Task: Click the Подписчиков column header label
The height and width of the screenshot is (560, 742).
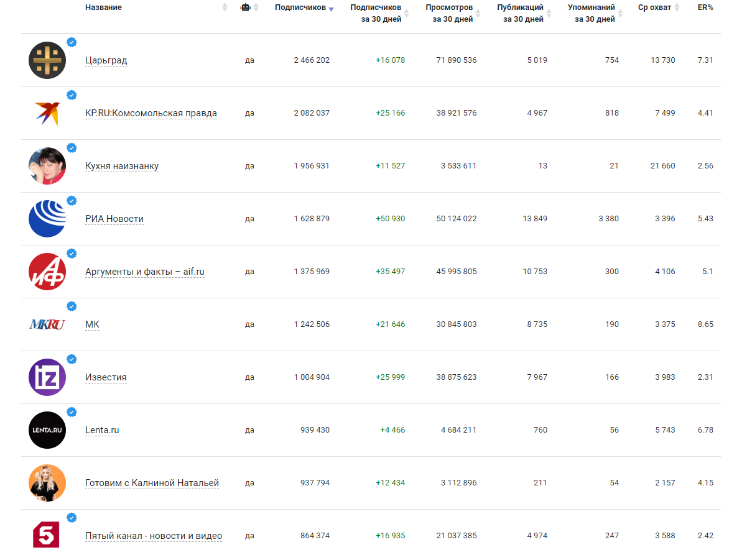Action: coord(300,7)
